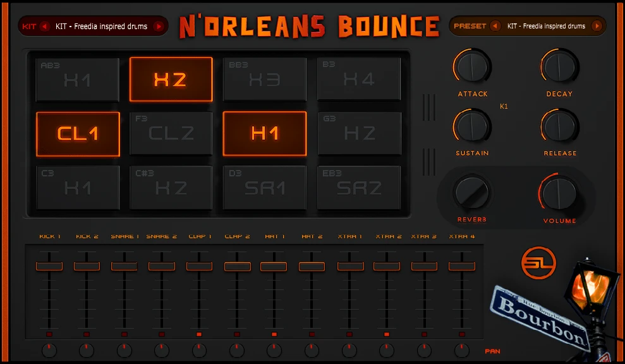Trigger the K2 kick pad labeled C#3

click(171, 188)
